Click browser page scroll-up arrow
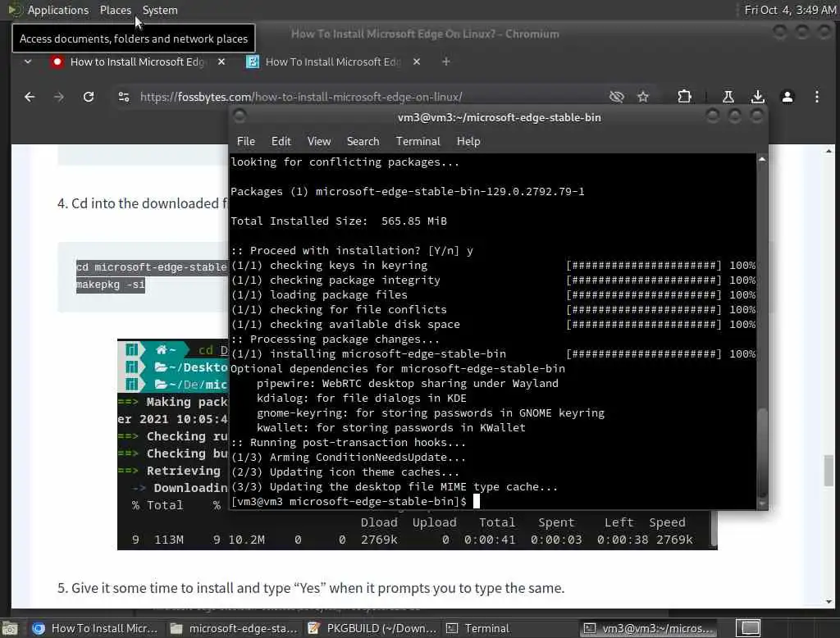The height and width of the screenshot is (638, 840). (829, 152)
